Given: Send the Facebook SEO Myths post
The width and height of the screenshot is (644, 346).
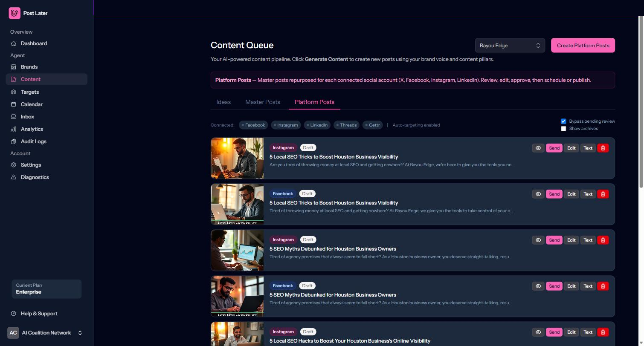Looking at the screenshot, I should pyautogui.click(x=554, y=286).
